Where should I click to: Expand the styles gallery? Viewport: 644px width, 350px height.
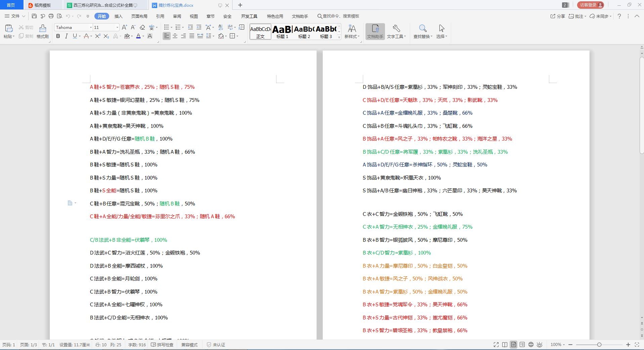(339, 37)
